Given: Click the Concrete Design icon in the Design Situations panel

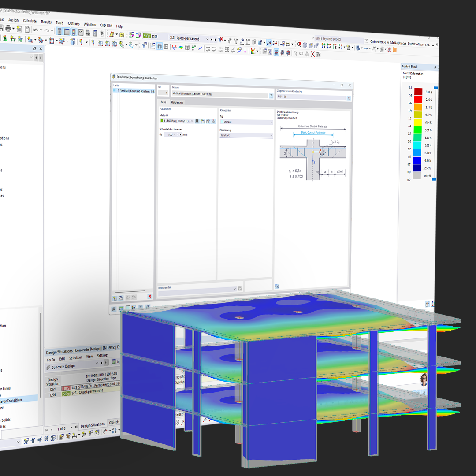Looking at the screenshot, I should coord(48,366).
